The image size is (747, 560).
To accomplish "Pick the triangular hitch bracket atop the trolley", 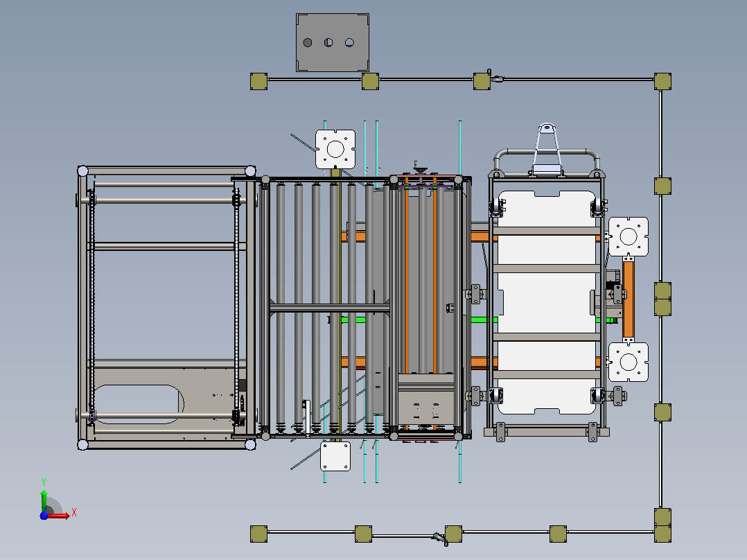I will 547,149.
